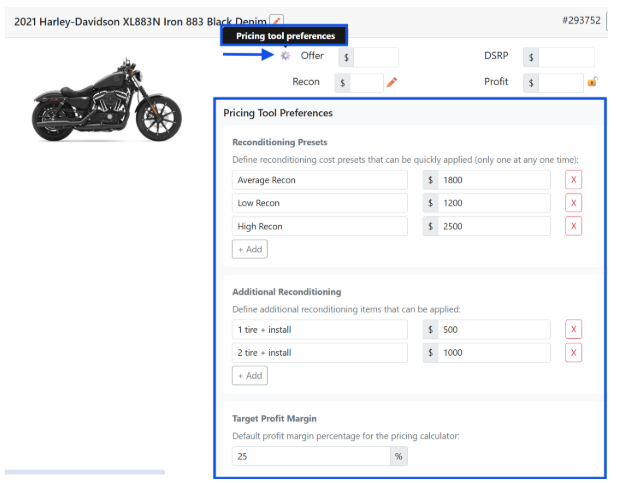
Task: Toggle the lock icon beside Profit
Action: point(592,83)
